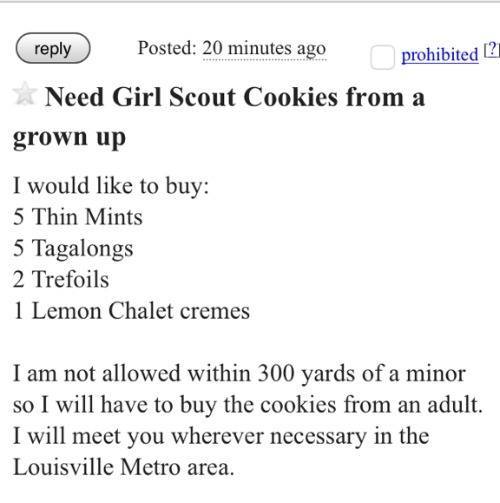Click the 'Louisville Metro area.' text
The image size is (500, 503).
pyautogui.click(x=123, y=467)
